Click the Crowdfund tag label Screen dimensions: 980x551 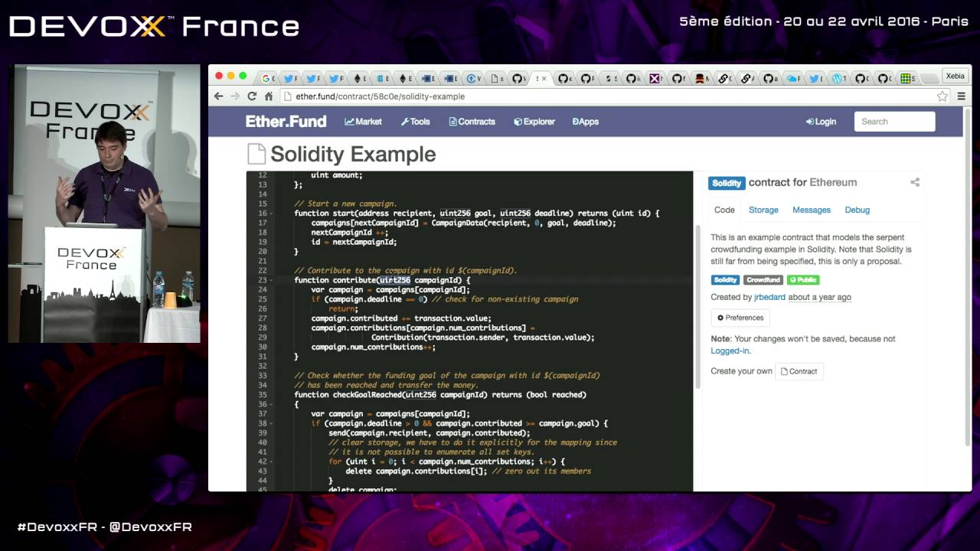coord(763,280)
